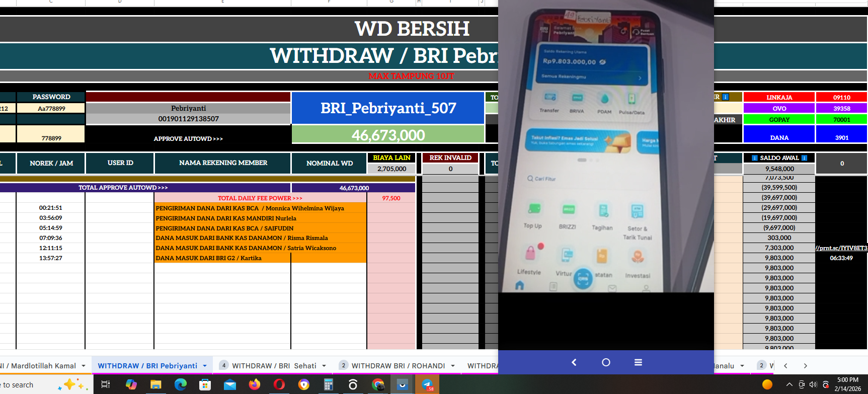Screen dimensions: 868x394
Task: Select account number cell 001901129138507
Action: pyautogui.click(x=188, y=119)
